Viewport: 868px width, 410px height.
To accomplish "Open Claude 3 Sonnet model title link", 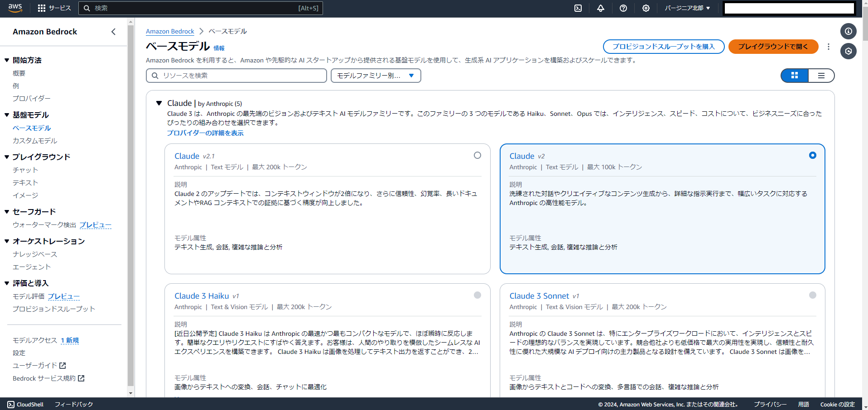I will tap(539, 296).
